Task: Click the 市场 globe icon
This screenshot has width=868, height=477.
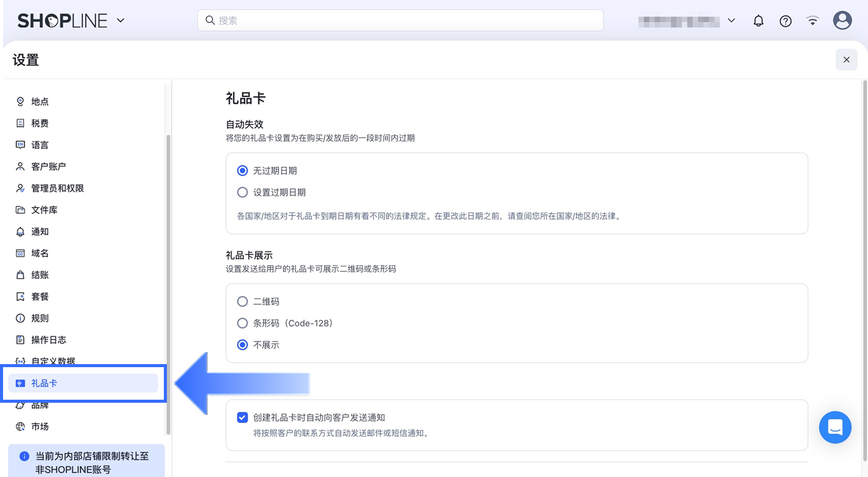Action: click(20, 427)
